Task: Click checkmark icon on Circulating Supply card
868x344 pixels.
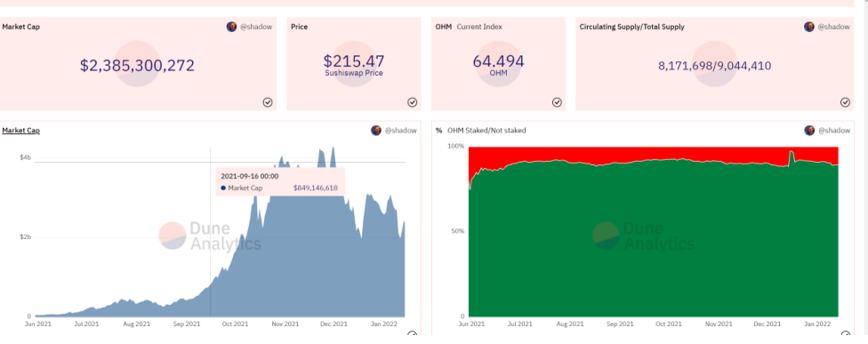Action: (x=845, y=102)
